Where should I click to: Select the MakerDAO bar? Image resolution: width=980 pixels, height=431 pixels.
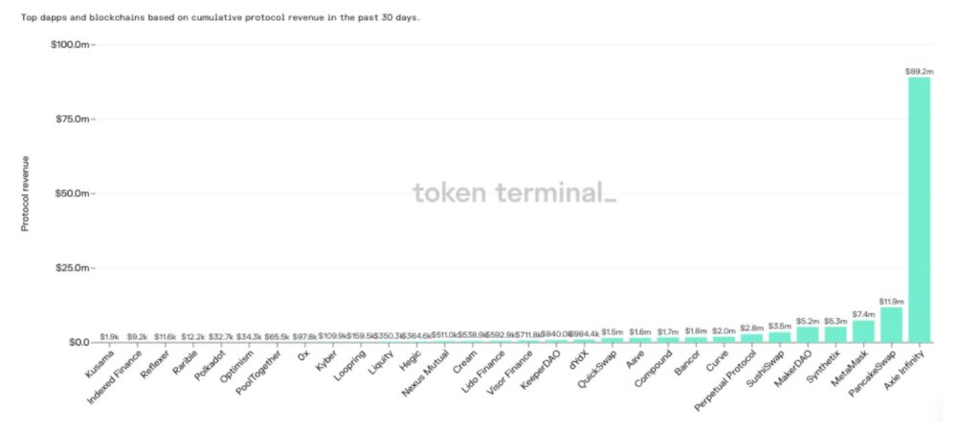pyautogui.click(x=808, y=334)
